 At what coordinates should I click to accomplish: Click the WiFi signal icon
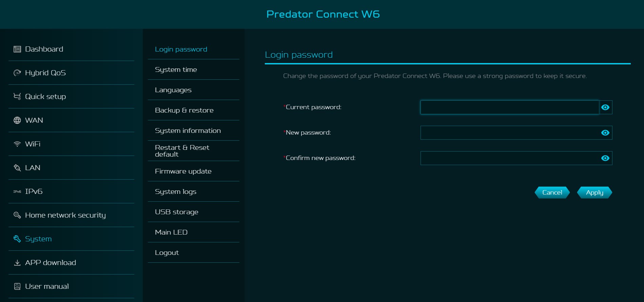click(x=17, y=144)
